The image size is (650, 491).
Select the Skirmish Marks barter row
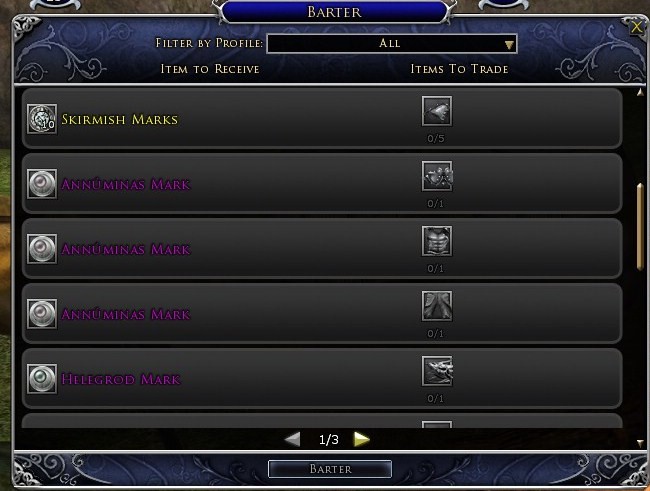click(322, 118)
